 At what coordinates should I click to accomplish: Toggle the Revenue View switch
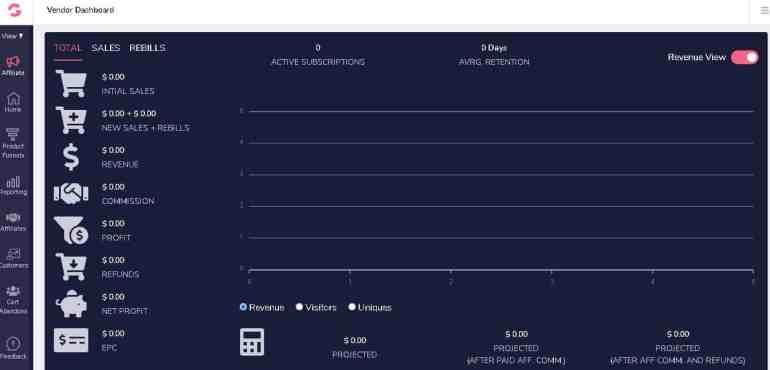[x=744, y=57]
